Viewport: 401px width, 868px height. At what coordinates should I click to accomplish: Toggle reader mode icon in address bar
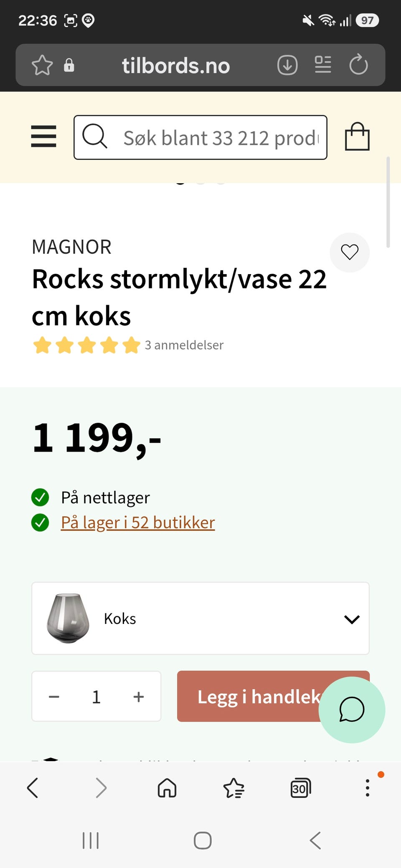coord(323,65)
